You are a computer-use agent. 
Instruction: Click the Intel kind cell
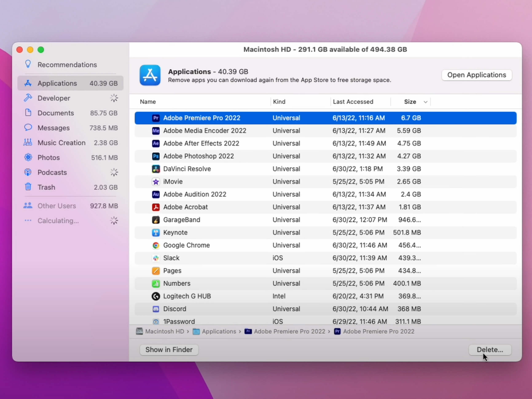click(279, 296)
